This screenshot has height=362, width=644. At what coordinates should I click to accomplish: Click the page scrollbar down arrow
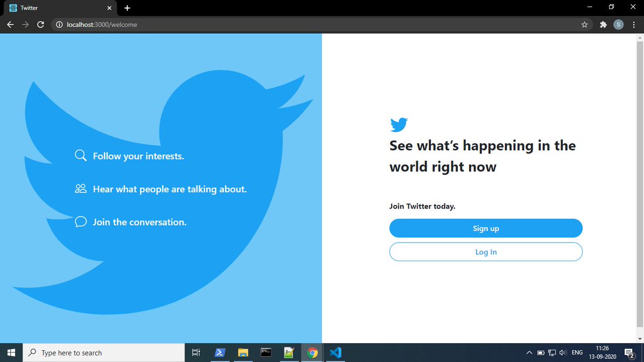[x=639, y=339]
